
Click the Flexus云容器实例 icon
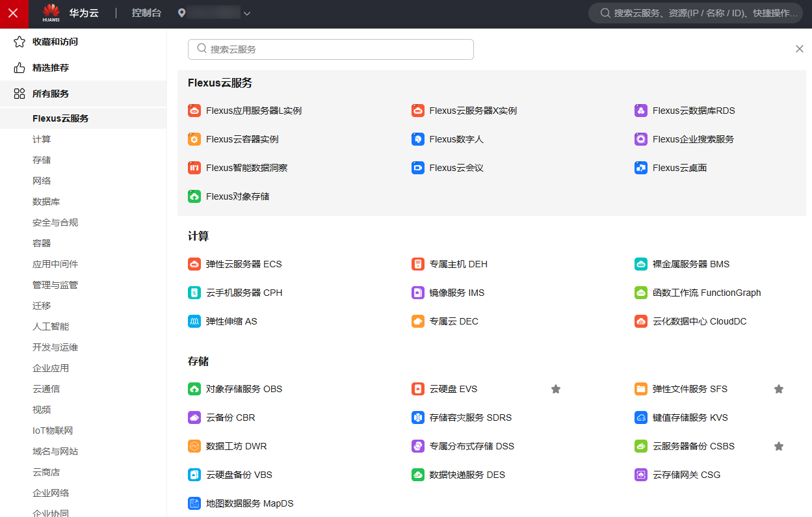pyautogui.click(x=194, y=139)
